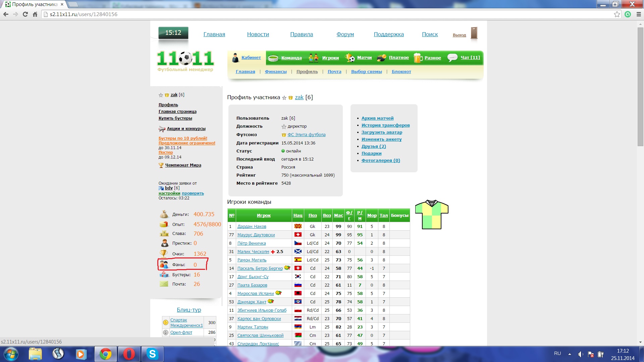Open История трансферов link

coord(385,125)
